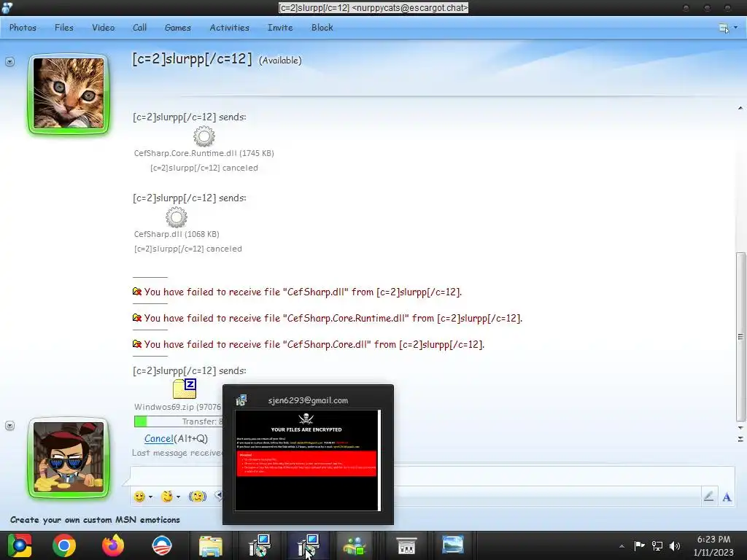The width and height of the screenshot is (747, 560).
Task: Click the conversation scroll-down arrow
Action: (x=740, y=427)
